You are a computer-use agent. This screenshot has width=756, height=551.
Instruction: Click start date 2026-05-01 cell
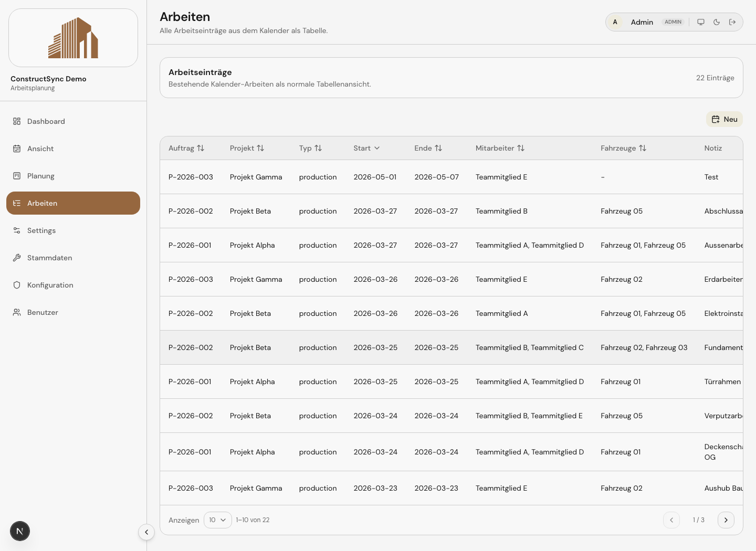pyautogui.click(x=375, y=177)
